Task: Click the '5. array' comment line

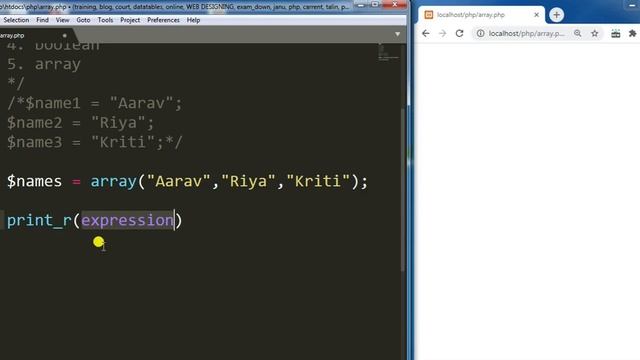Action: [x=44, y=64]
